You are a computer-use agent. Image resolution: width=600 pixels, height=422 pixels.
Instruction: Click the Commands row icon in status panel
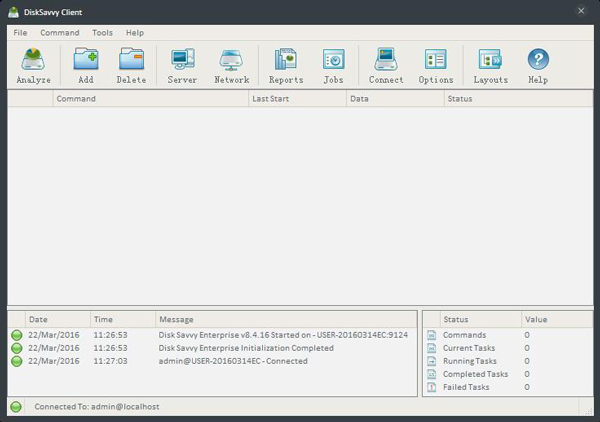click(432, 335)
